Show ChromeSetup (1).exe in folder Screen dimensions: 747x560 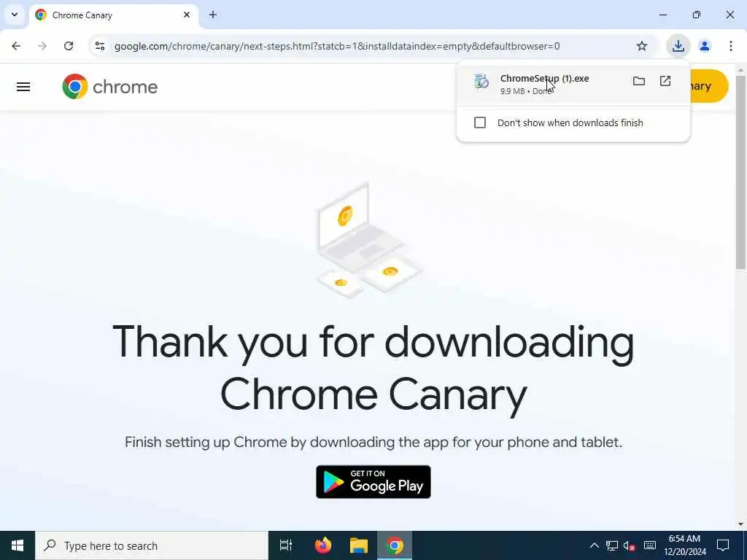[639, 82]
